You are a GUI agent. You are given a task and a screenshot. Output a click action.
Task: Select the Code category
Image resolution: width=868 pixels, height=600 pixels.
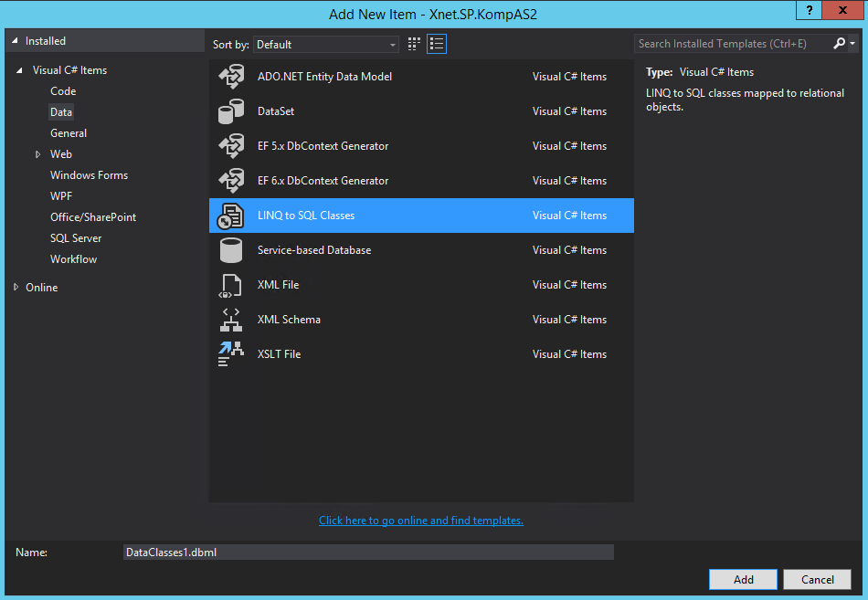[x=63, y=91]
